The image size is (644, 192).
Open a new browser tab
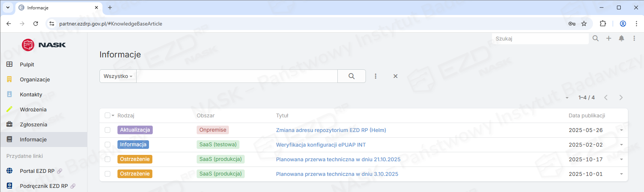click(110, 7)
